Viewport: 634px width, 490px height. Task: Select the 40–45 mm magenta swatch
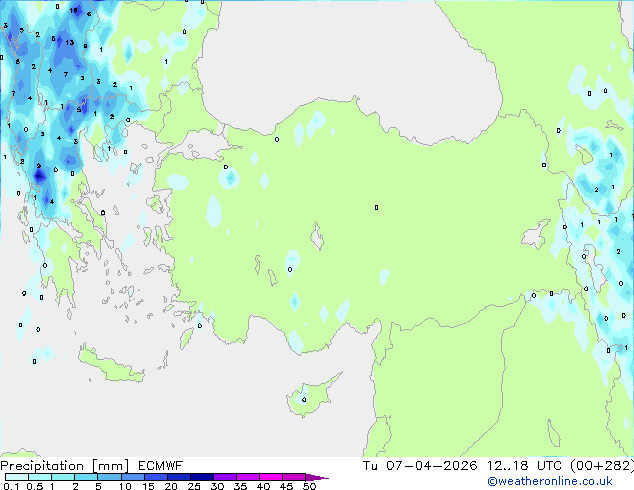coord(271,477)
